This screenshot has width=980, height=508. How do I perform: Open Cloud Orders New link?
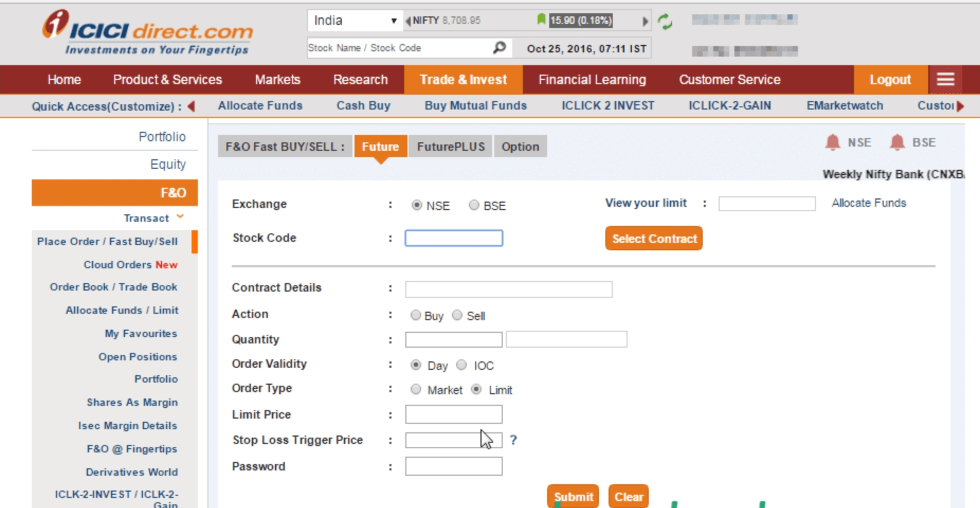click(x=131, y=265)
